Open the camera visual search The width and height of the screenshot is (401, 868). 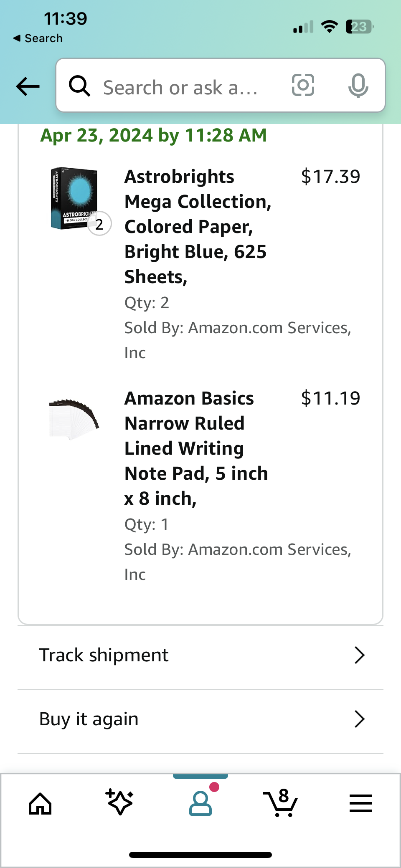pyautogui.click(x=302, y=86)
